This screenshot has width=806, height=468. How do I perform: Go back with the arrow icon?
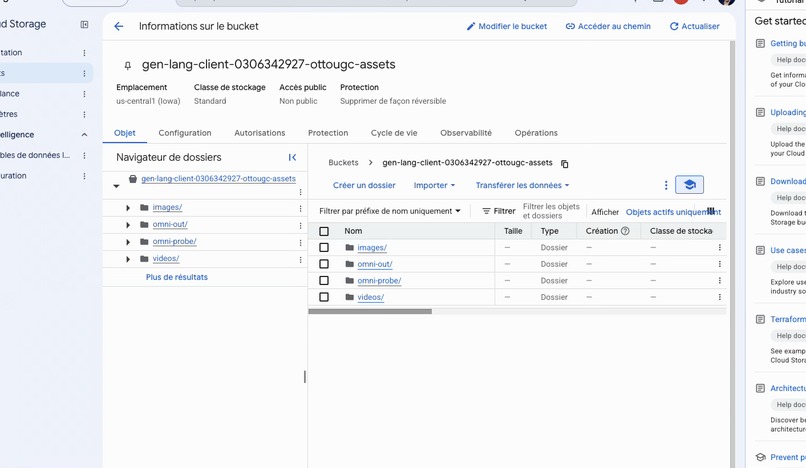(119, 26)
